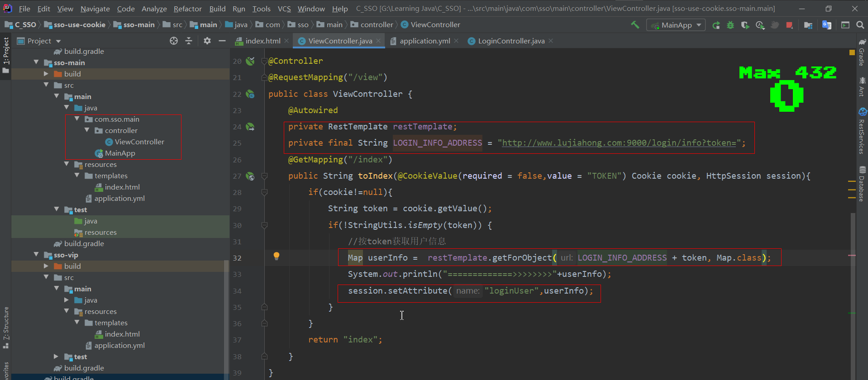The height and width of the screenshot is (380, 868).
Task: Open the Translate plugin icon in toolbar
Action: click(x=827, y=25)
